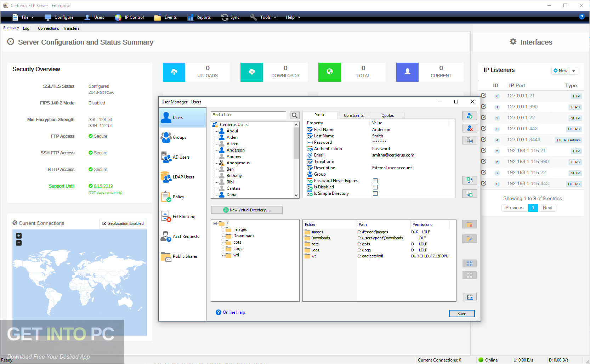This screenshot has width=590, height=364.
Task: Click the add new user icon
Action: point(470,116)
